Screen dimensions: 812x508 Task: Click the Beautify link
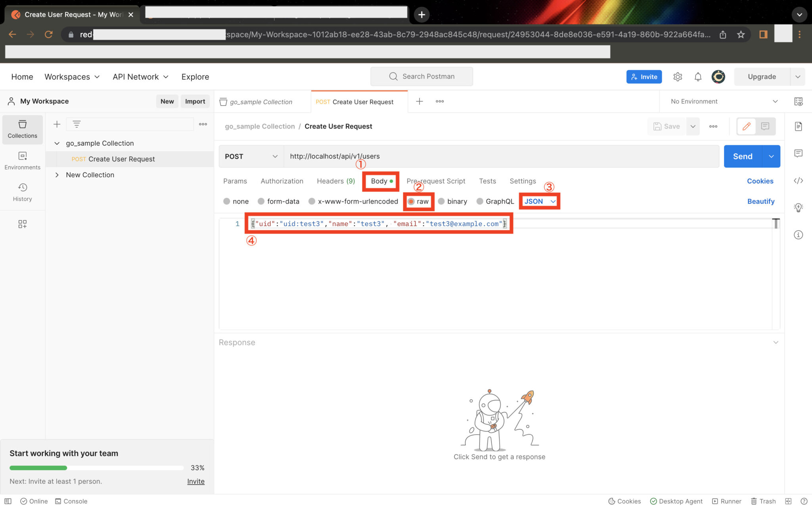click(x=760, y=201)
